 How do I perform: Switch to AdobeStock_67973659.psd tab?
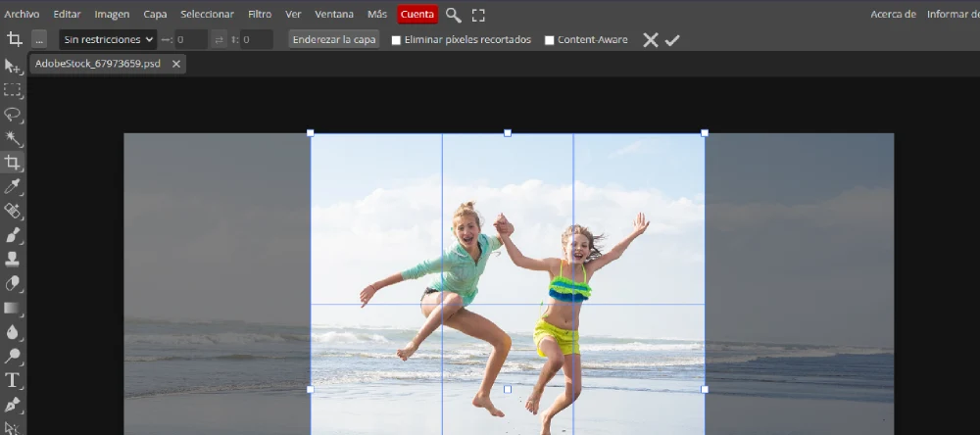pos(97,64)
